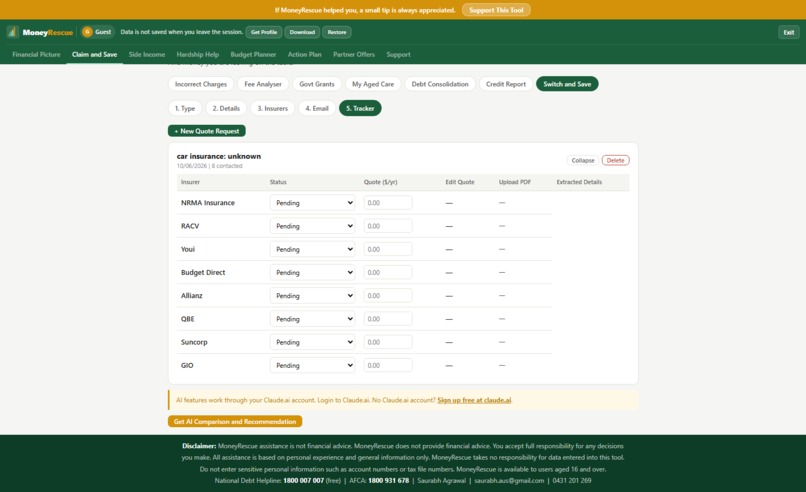Open NRMA Insurance status dropdown

313,203
